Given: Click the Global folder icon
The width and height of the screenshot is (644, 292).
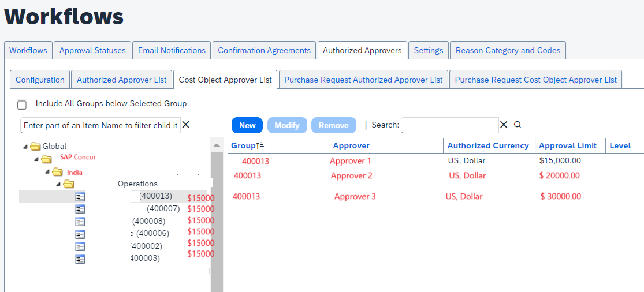Looking at the screenshot, I should pyautogui.click(x=36, y=147).
